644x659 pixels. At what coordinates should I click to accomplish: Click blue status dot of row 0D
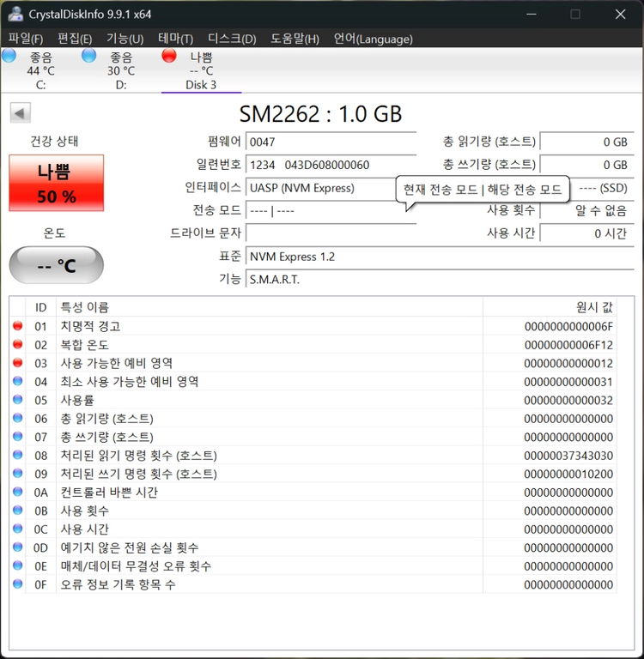[x=18, y=547]
